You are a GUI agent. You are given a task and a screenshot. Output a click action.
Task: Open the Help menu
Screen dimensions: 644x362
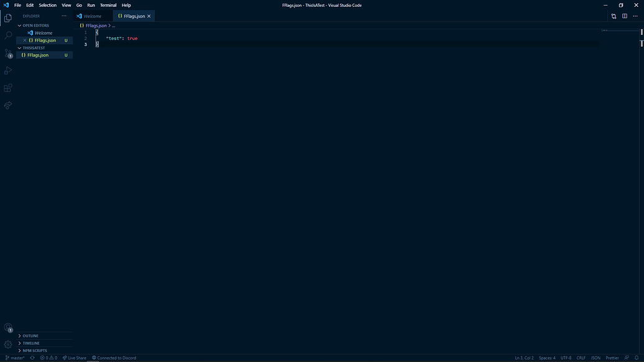(126, 6)
